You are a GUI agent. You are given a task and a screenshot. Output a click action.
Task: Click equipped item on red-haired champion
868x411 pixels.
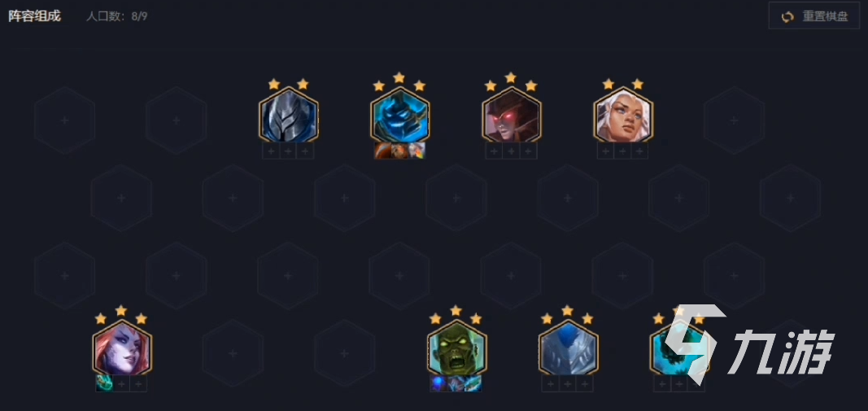pos(105,384)
